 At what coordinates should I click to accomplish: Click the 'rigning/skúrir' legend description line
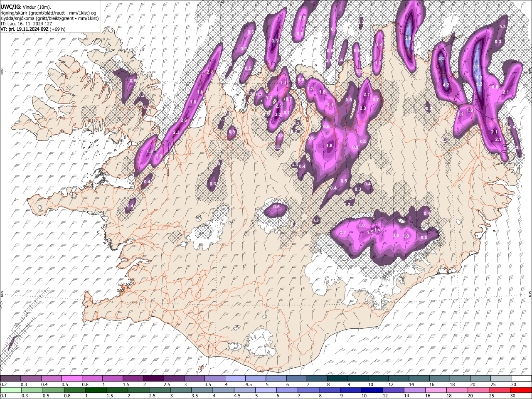point(48,13)
